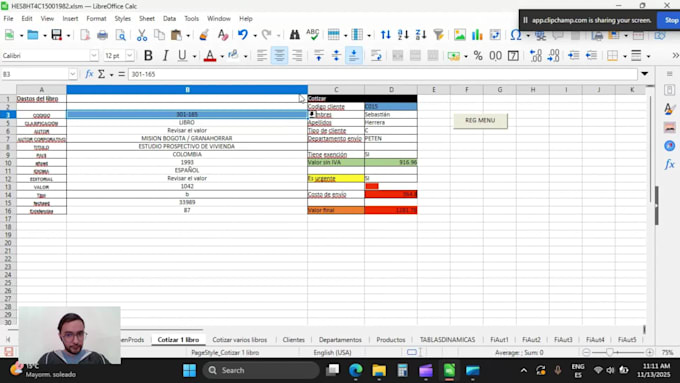Image resolution: width=680 pixels, height=383 pixels.
Task: Select column B header
Action: pyautogui.click(x=187, y=90)
